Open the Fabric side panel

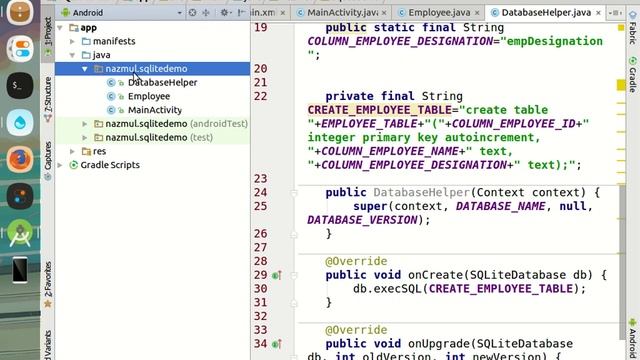[633, 29]
